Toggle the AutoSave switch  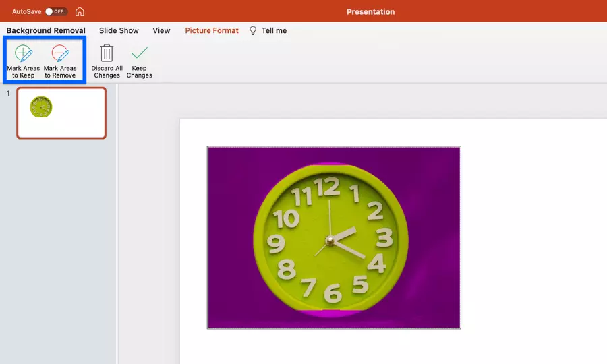[x=56, y=11]
